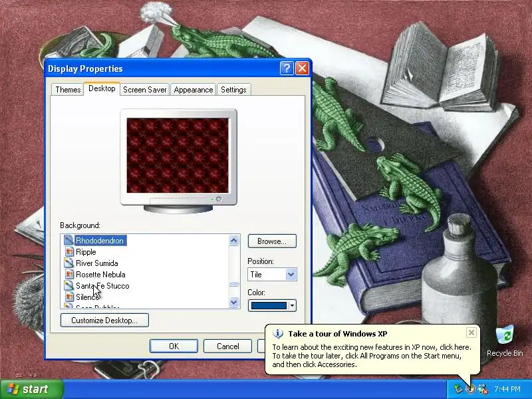Click the background list scrollbar thumb
The height and width of the screenshot is (399, 532).
coord(234,285)
